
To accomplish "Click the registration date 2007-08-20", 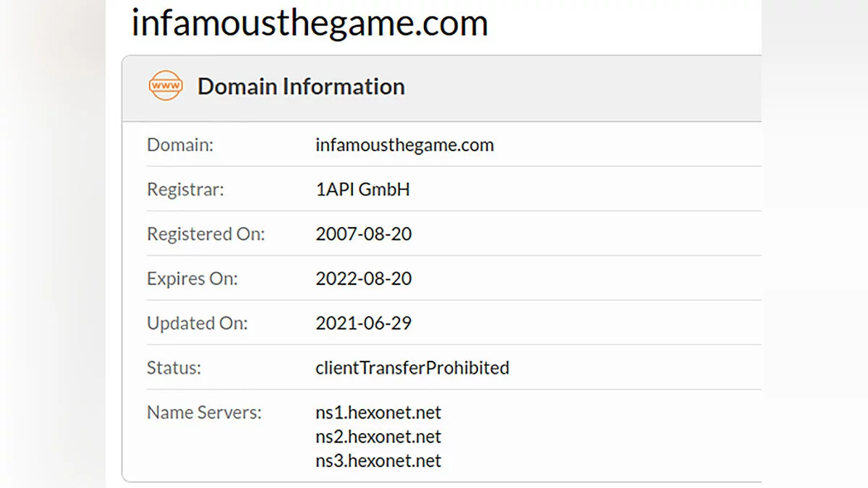I will 363,234.
